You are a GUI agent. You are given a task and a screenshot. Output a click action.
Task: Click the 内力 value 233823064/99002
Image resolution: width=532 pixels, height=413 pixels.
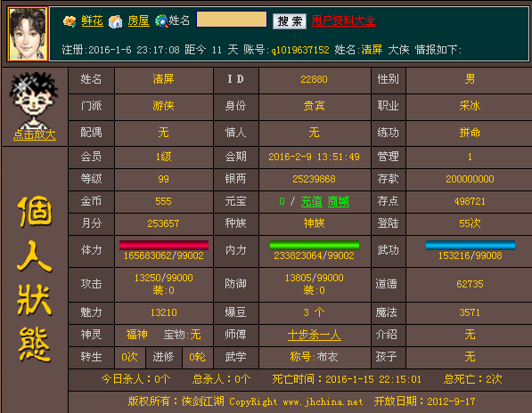314,255
